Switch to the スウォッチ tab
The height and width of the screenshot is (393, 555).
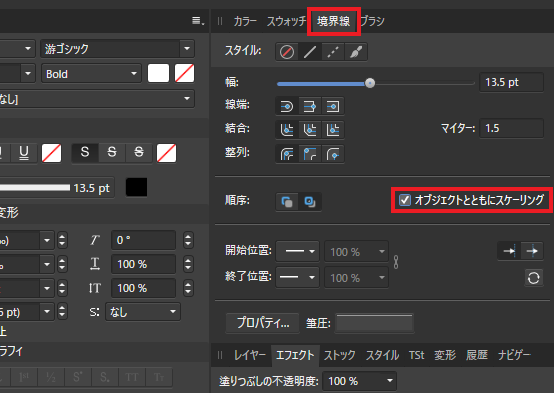tap(286, 21)
